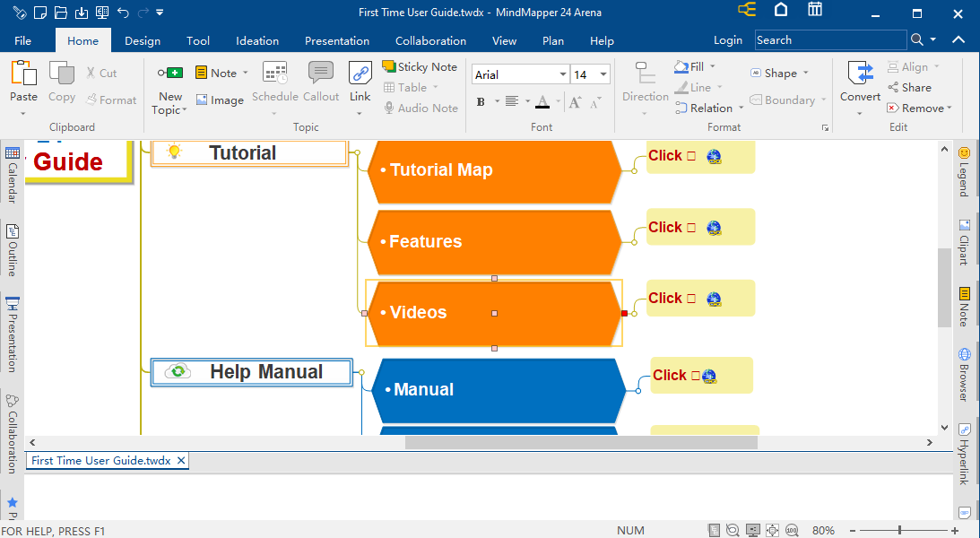Open the Plan ribbon tab

pyautogui.click(x=553, y=40)
